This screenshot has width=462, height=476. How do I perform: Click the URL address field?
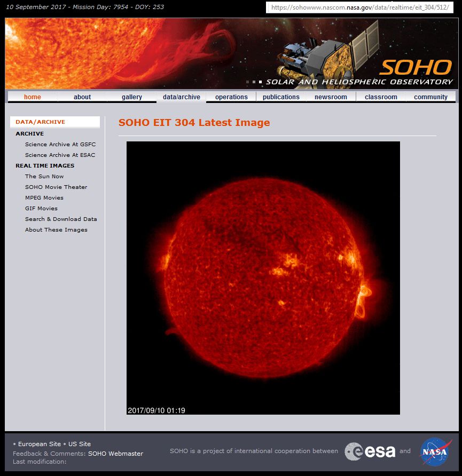click(359, 7)
